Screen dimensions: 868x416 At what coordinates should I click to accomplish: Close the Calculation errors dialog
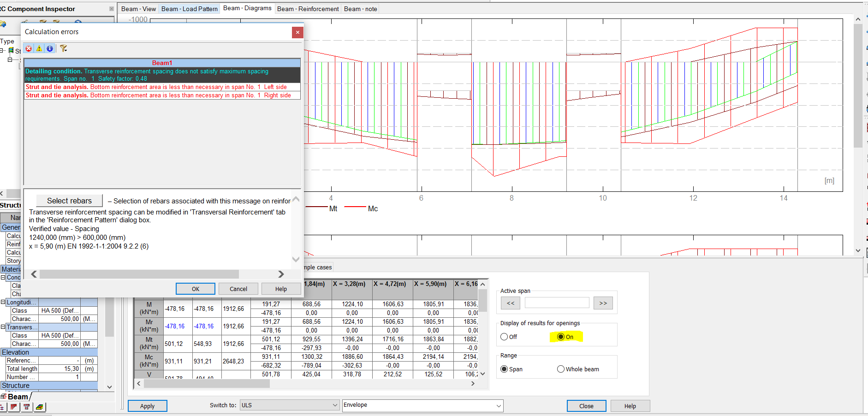point(297,32)
